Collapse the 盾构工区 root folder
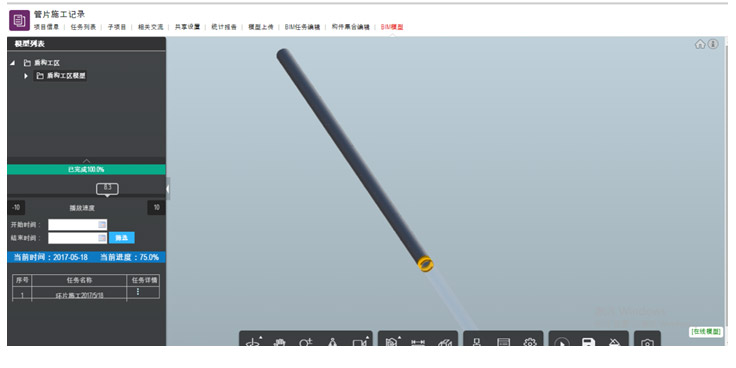Image resolution: width=736 pixels, height=368 pixels. [13, 63]
